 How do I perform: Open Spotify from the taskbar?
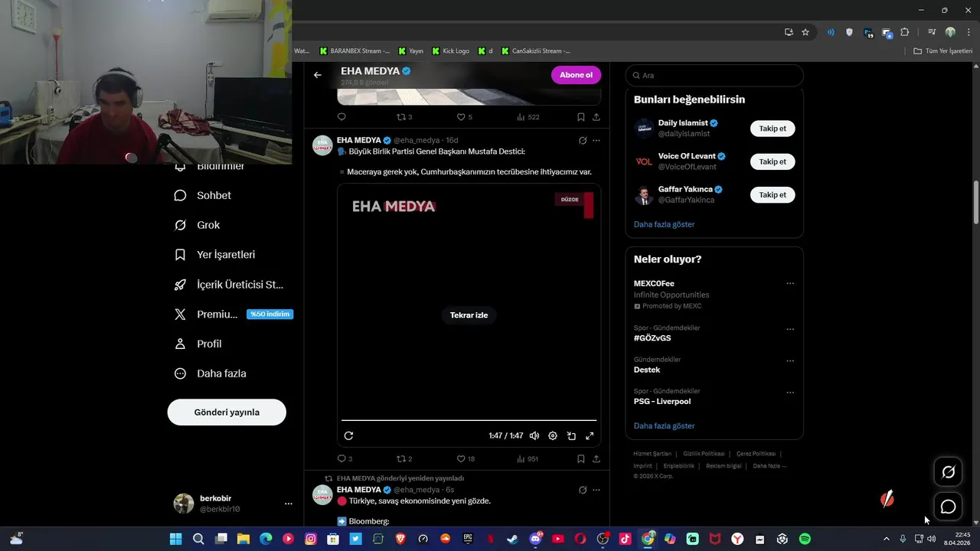point(805,539)
